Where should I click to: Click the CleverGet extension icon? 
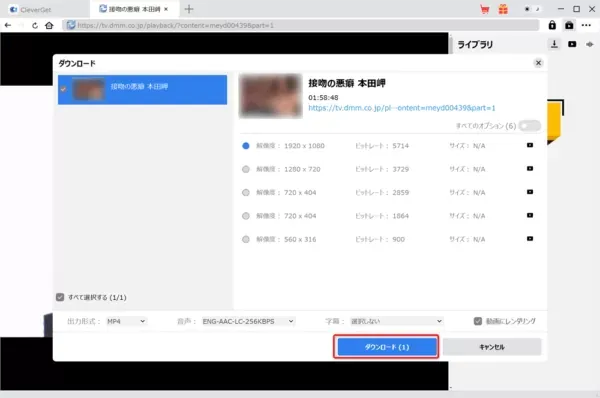tap(569, 25)
